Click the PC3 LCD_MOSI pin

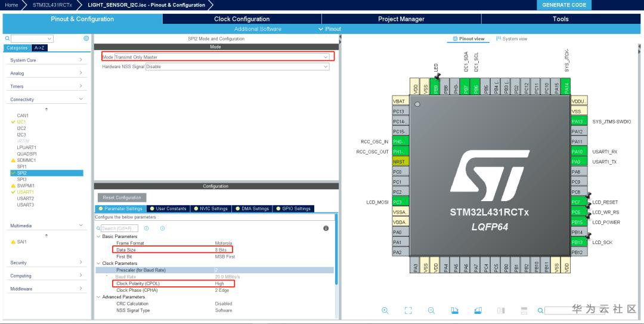[401, 202]
